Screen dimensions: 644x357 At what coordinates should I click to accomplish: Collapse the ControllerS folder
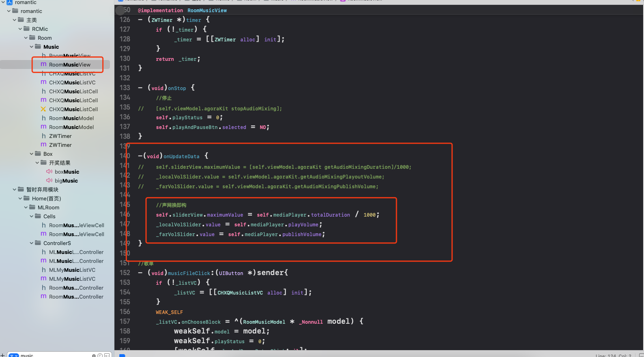(x=32, y=243)
